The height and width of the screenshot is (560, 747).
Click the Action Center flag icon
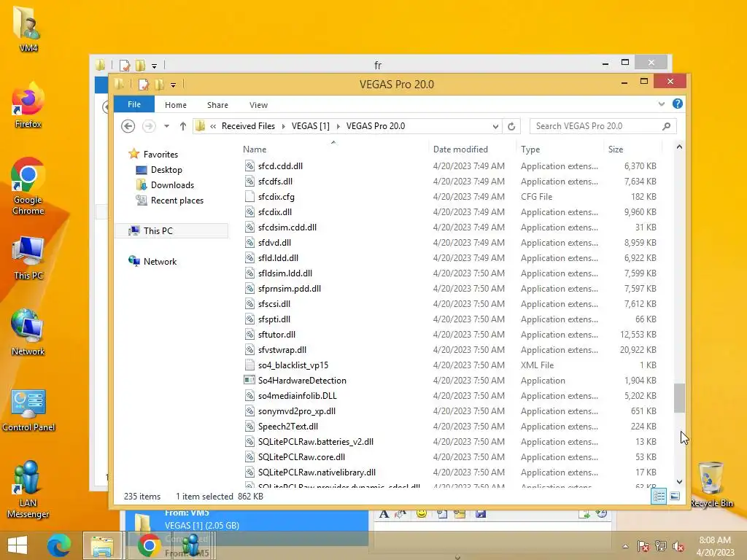tap(643, 546)
